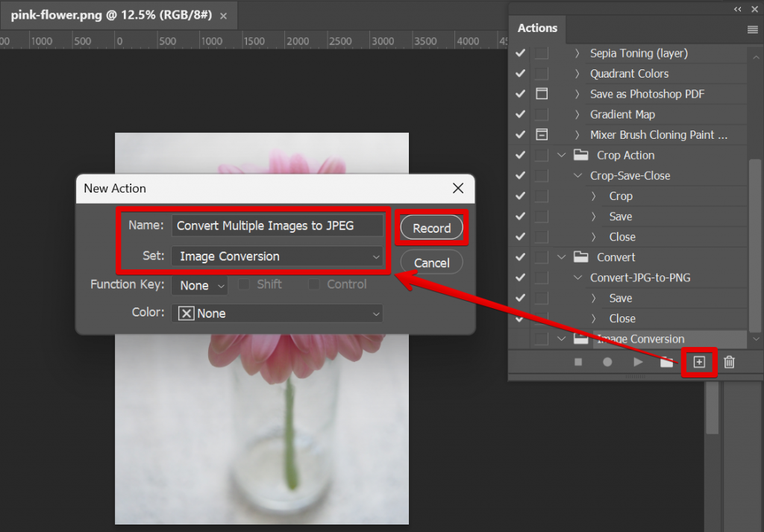Click the Play selection icon in Actions panel
Viewport: 764px width, 532px height.
[638, 362]
